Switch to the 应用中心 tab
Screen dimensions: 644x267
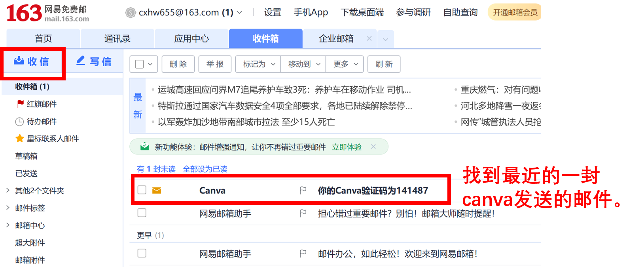191,39
